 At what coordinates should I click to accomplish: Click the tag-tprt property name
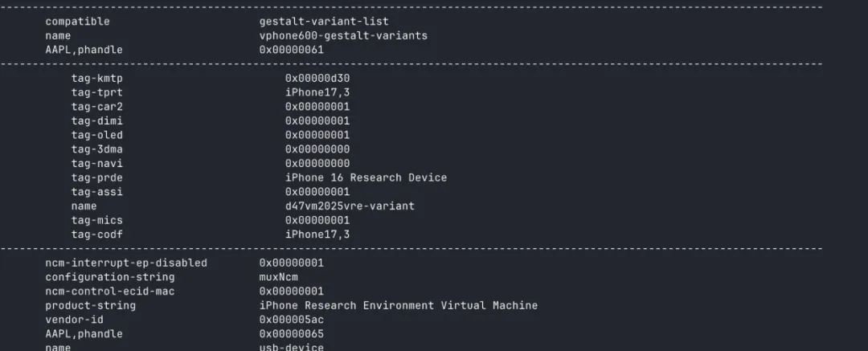[96, 92]
